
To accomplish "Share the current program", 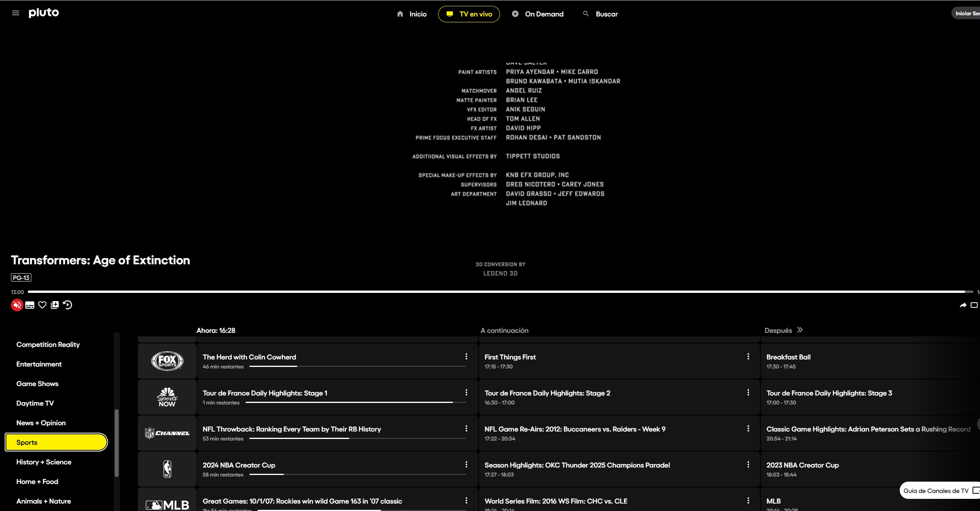I will pos(963,305).
